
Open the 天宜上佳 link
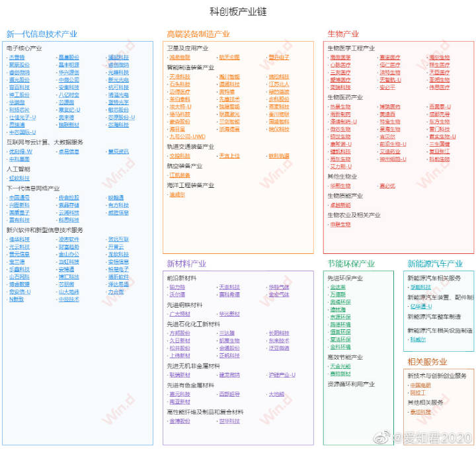coord(229,156)
